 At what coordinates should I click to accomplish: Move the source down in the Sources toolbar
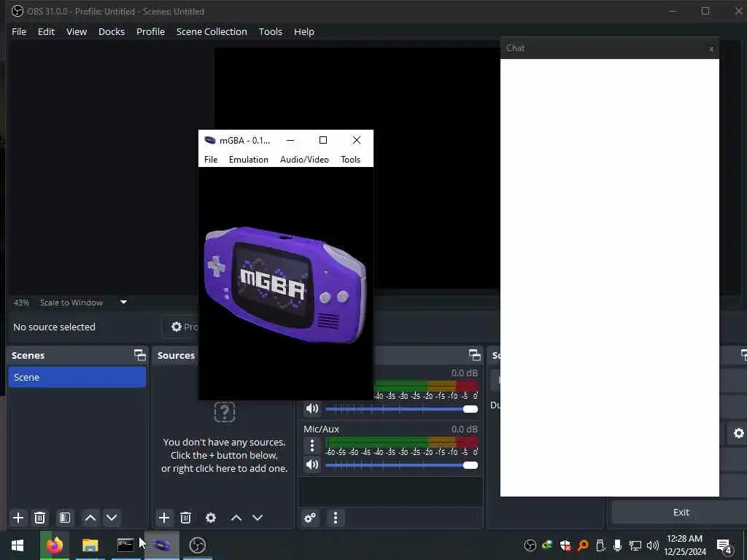(x=258, y=518)
